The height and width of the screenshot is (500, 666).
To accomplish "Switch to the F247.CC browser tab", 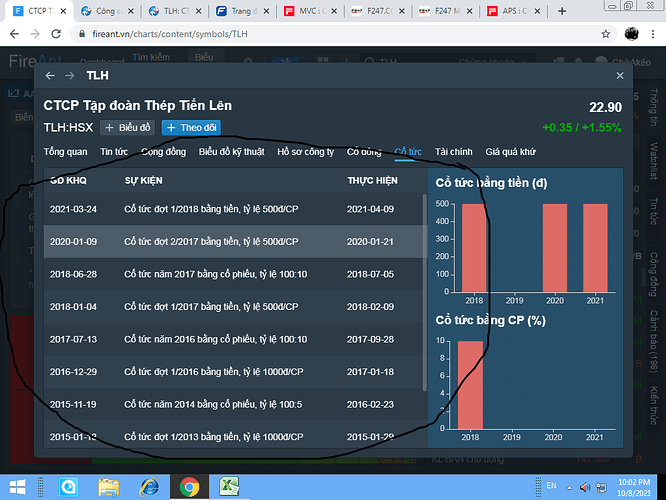I will coord(378,11).
